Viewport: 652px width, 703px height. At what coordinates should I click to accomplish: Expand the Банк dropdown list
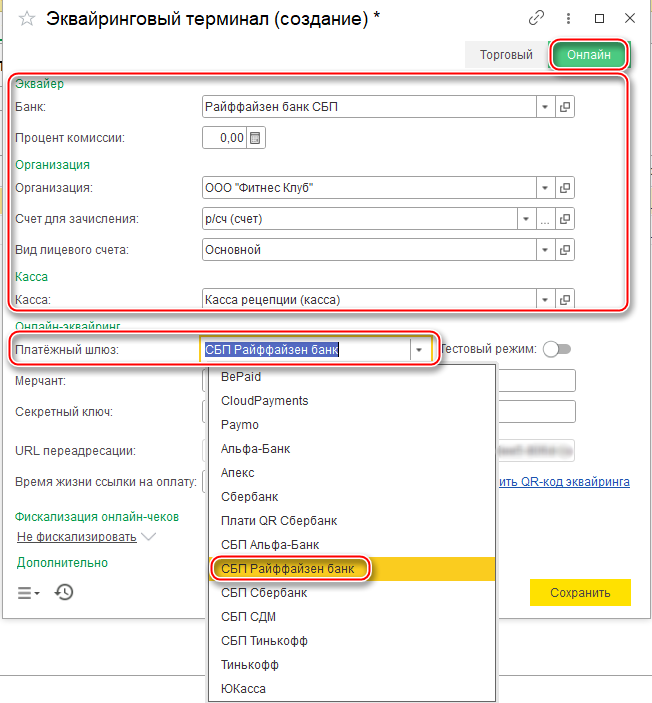coord(545,107)
